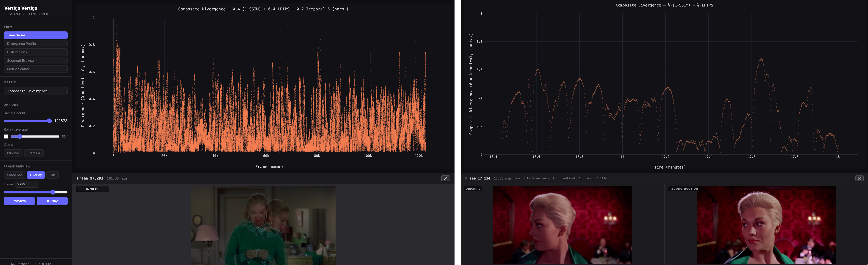Click the 17.6 tick on time axis
868x265 pixels.
(751, 157)
